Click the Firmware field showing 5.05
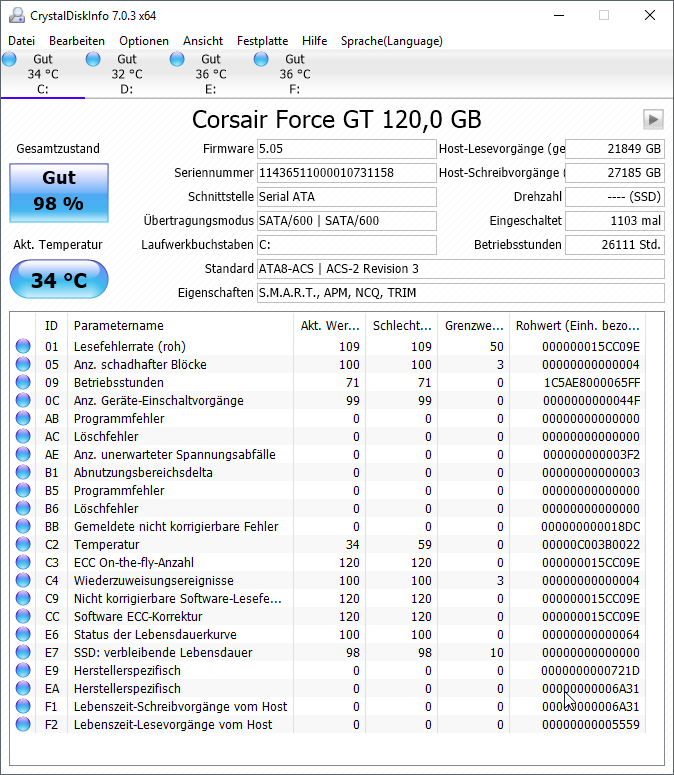This screenshot has width=674, height=775. tap(346, 149)
